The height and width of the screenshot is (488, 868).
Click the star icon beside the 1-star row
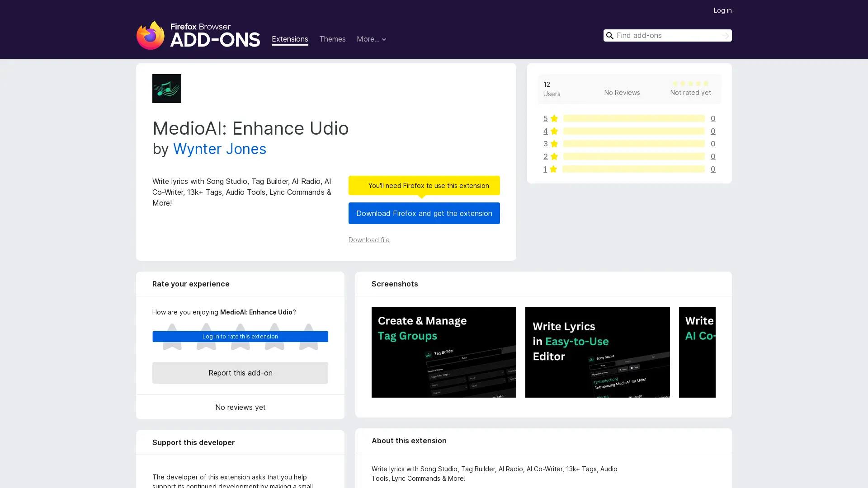coord(554,169)
